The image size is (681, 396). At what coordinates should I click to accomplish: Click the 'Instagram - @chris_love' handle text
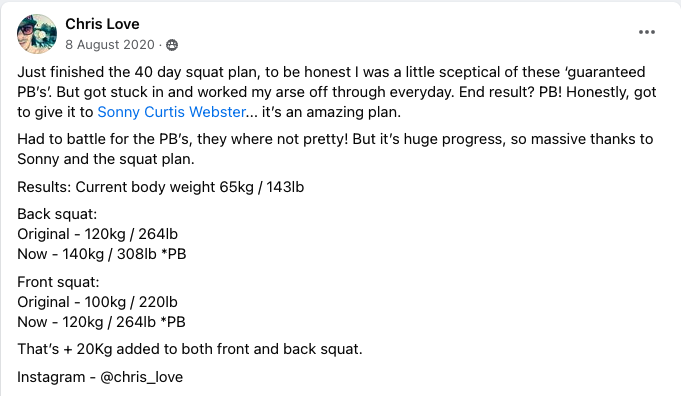[x=100, y=377]
